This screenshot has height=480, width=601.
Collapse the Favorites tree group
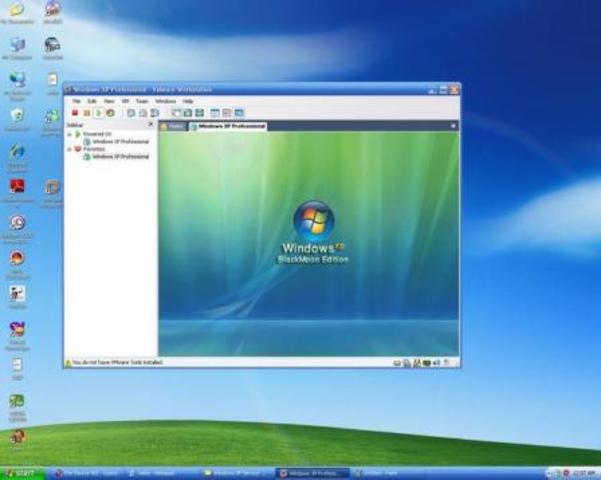point(69,149)
